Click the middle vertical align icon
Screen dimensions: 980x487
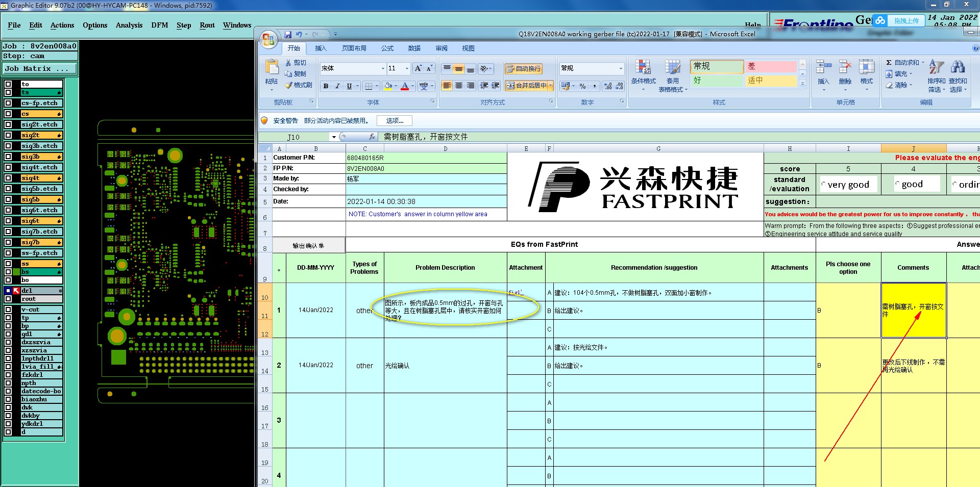(459, 68)
